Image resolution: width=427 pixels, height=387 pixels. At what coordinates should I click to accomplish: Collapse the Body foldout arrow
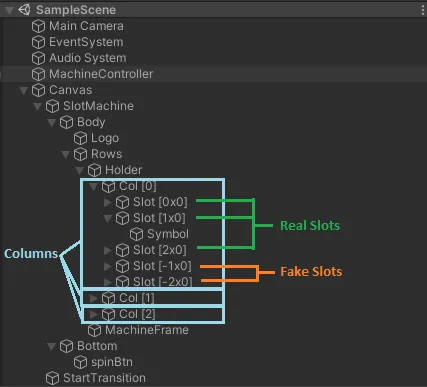click(51, 122)
